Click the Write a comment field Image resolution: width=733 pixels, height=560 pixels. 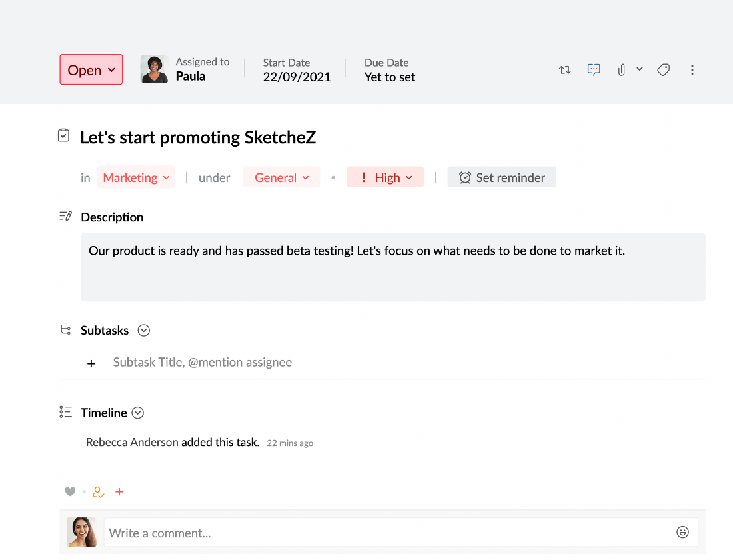click(x=386, y=533)
